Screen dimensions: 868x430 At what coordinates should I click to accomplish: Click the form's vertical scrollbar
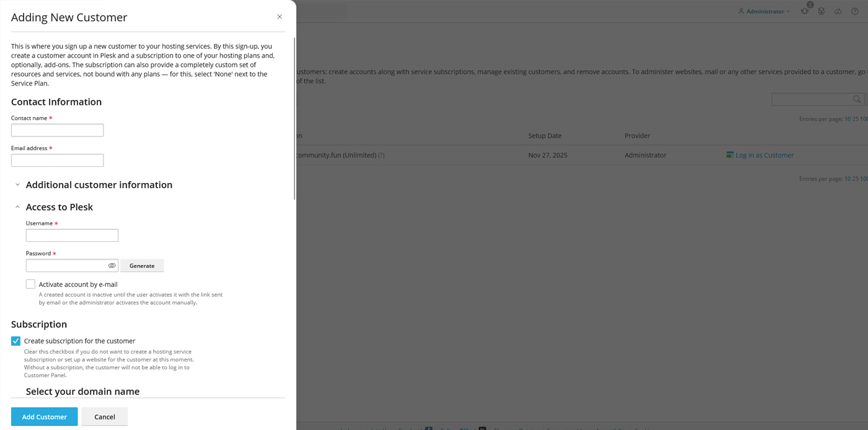coord(294,118)
